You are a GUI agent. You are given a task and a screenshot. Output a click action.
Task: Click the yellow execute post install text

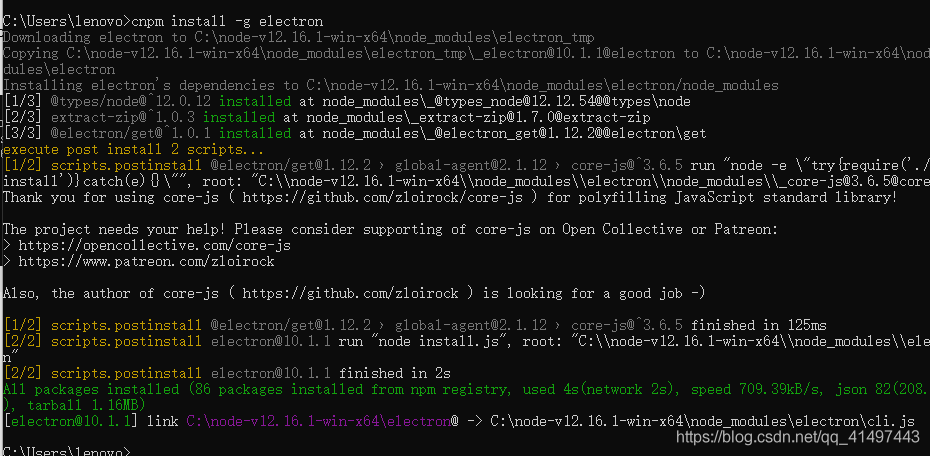pos(133,149)
